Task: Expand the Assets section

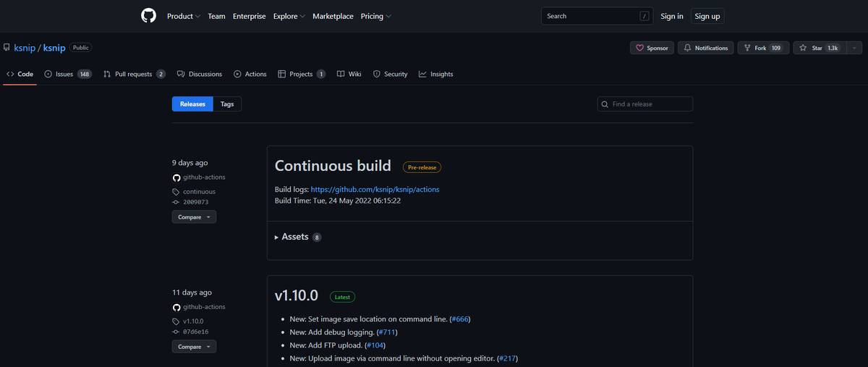Action: click(297, 237)
